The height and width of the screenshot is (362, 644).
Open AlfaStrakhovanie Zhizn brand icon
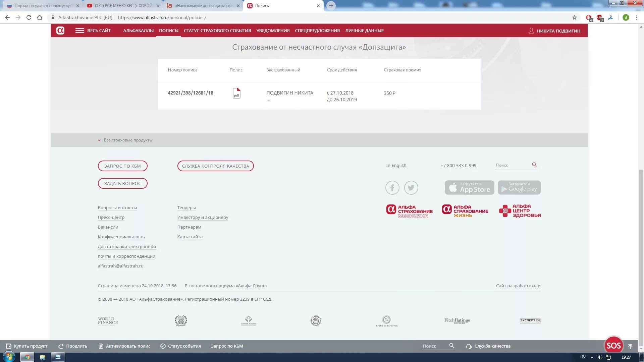(x=465, y=210)
